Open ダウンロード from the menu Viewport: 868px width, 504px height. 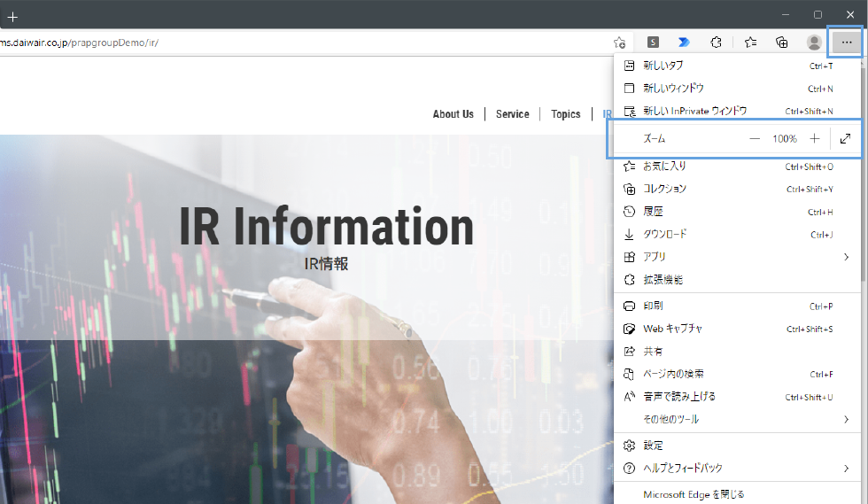tap(737, 234)
